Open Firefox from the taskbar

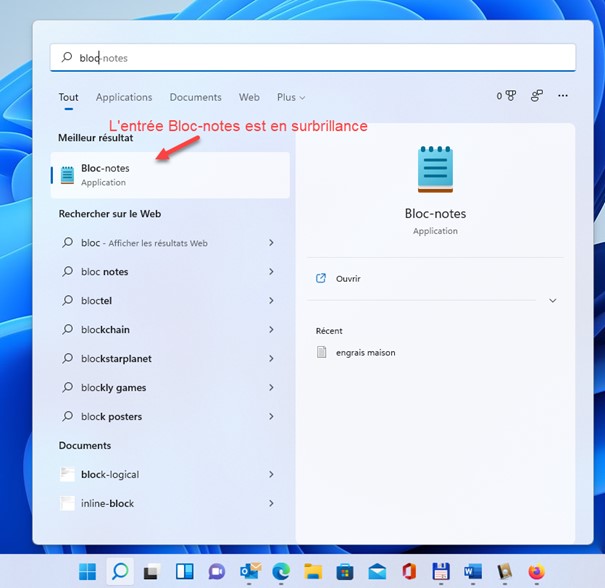[537, 572]
